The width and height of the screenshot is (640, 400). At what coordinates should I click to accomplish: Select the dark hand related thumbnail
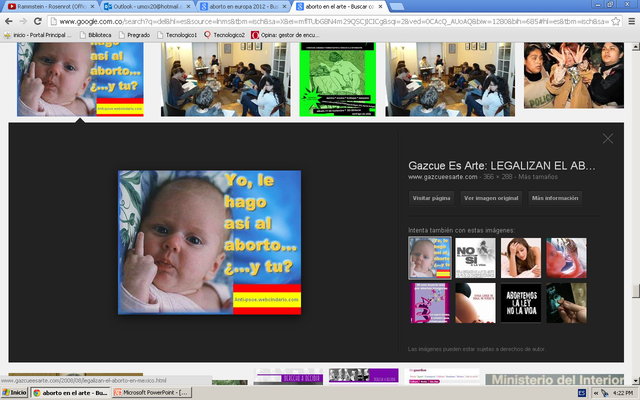566,303
